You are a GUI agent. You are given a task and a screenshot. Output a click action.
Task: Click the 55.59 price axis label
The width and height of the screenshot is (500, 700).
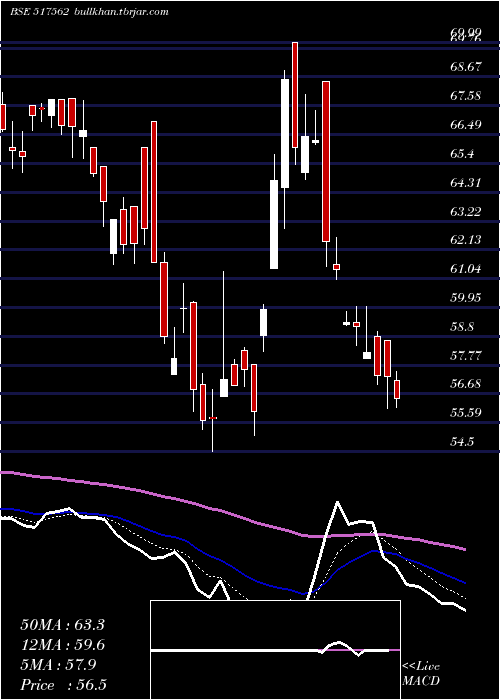click(466, 412)
